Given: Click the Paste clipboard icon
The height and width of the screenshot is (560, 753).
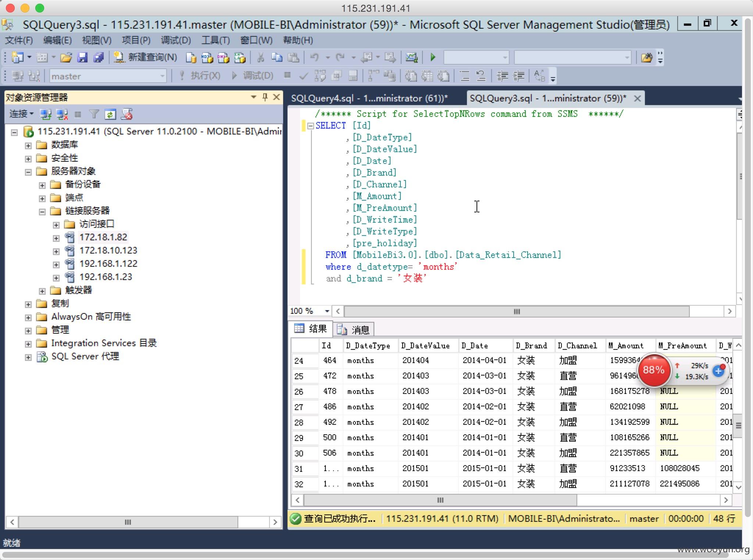Looking at the screenshot, I should click(293, 57).
